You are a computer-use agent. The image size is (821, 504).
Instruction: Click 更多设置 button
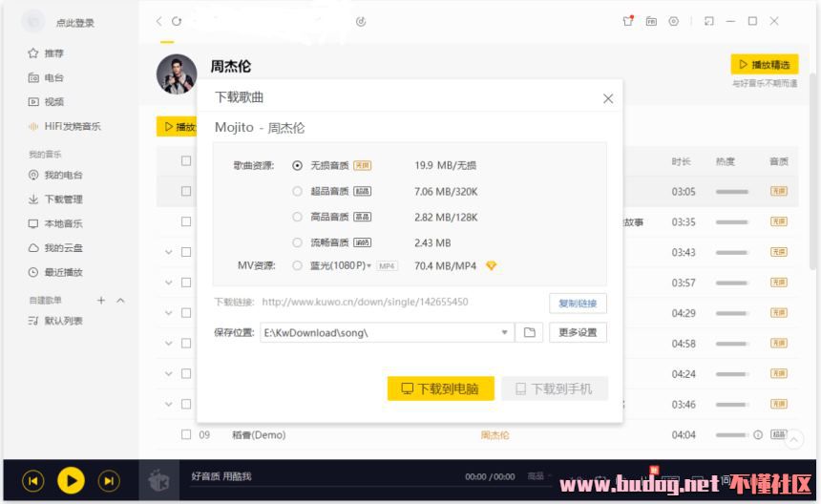(x=578, y=332)
